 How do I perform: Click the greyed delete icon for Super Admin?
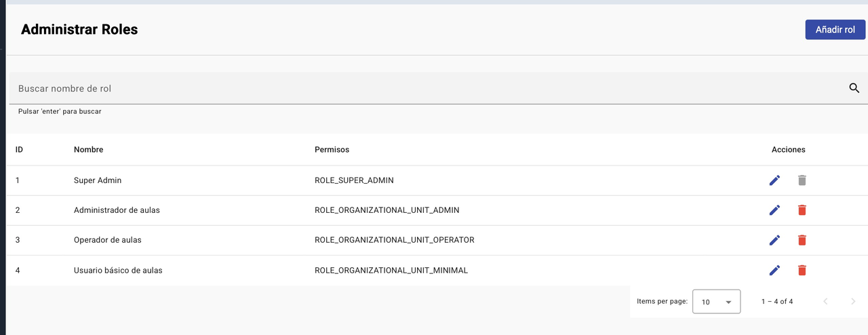802,180
